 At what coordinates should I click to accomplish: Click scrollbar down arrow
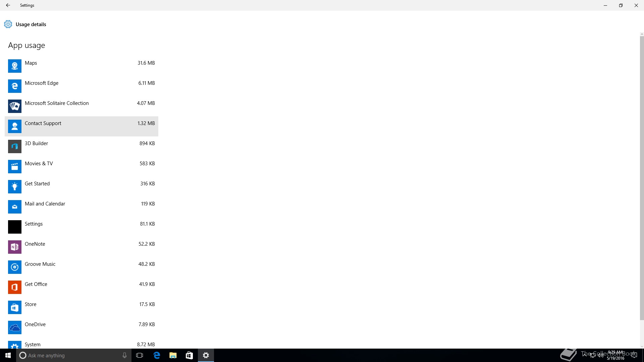point(642,347)
